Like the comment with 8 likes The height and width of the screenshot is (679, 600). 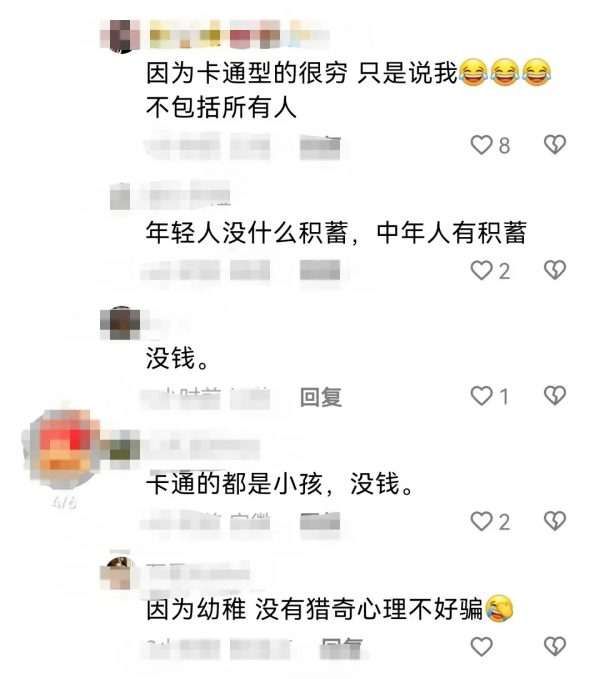[481, 145]
